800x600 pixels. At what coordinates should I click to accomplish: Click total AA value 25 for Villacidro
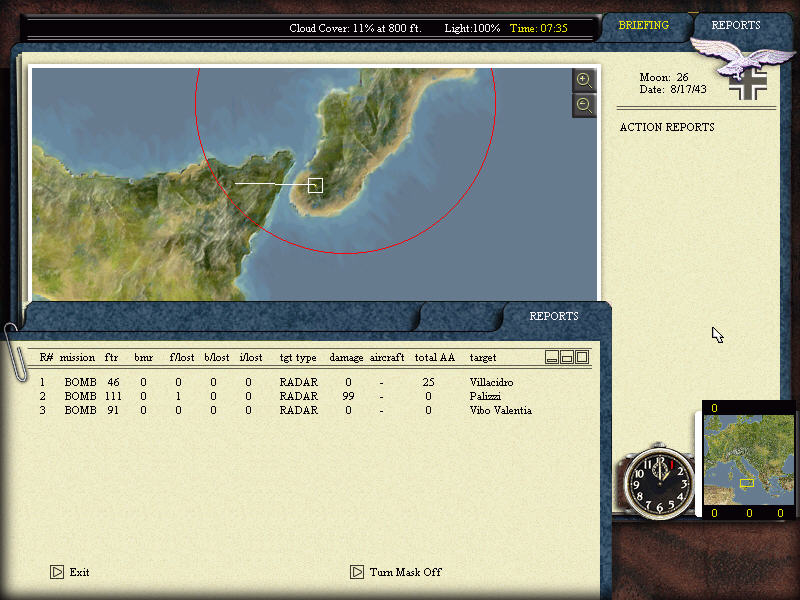428,382
